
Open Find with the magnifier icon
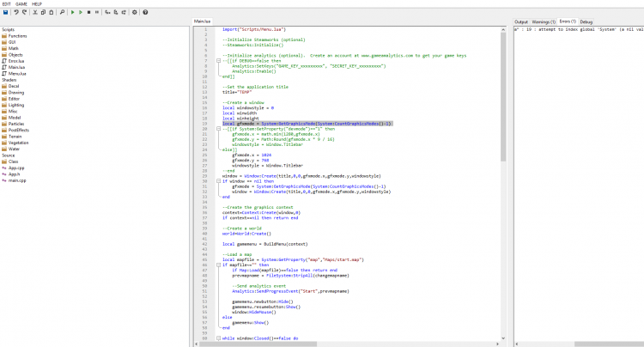click(63, 13)
